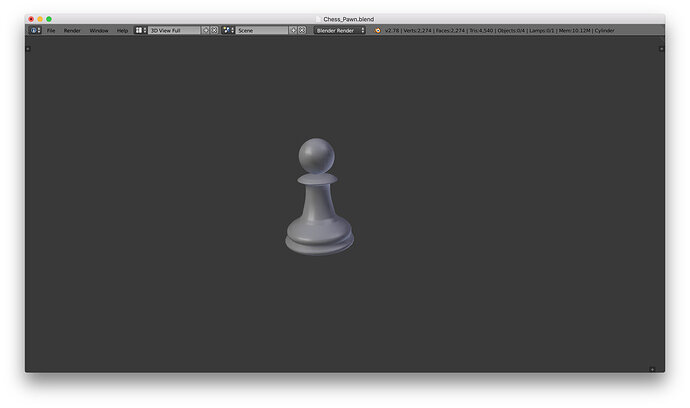
Task: Click the 'Mem:10.12M' status text
Action: 575,30
